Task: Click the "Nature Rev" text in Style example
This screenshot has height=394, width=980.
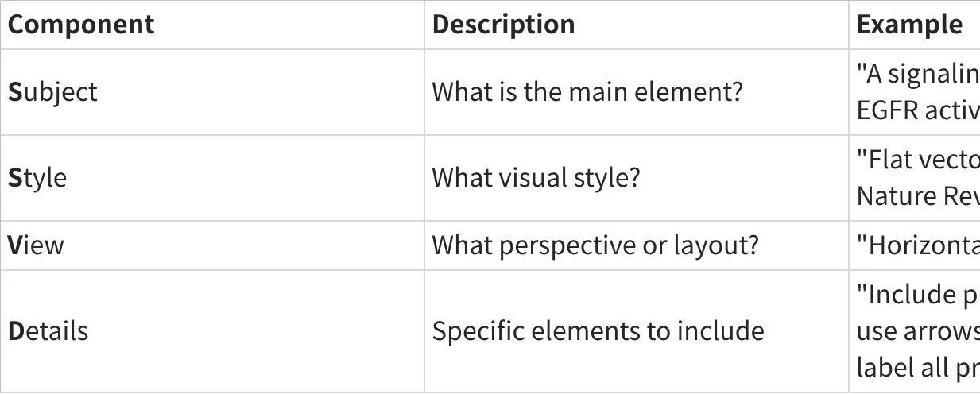Action: pos(917,196)
